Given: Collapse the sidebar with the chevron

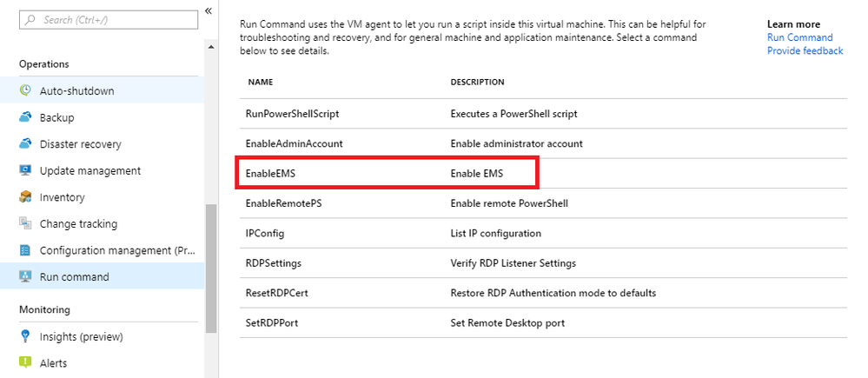Looking at the screenshot, I should point(209,10).
